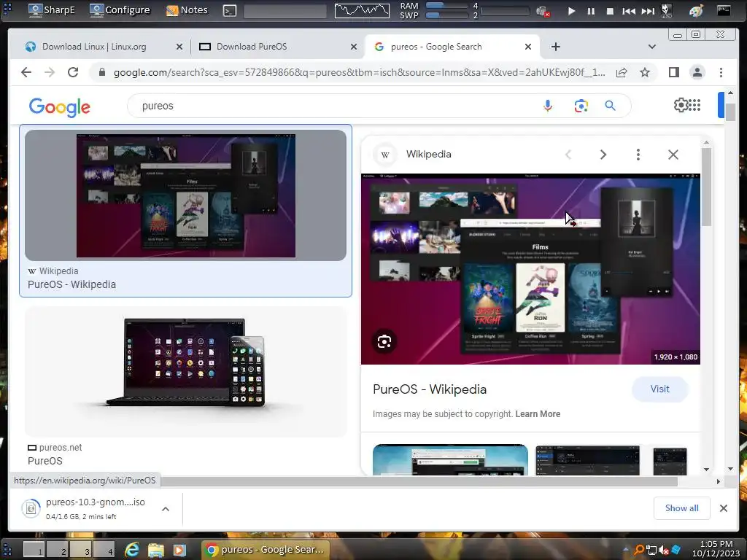
Task: Open large PureOS preview image
Action: coord(530,269)
